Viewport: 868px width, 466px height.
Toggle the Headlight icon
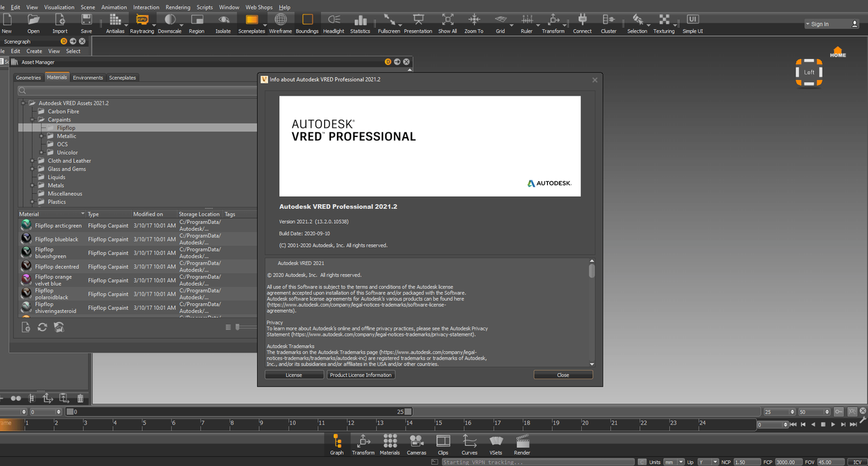334,23
